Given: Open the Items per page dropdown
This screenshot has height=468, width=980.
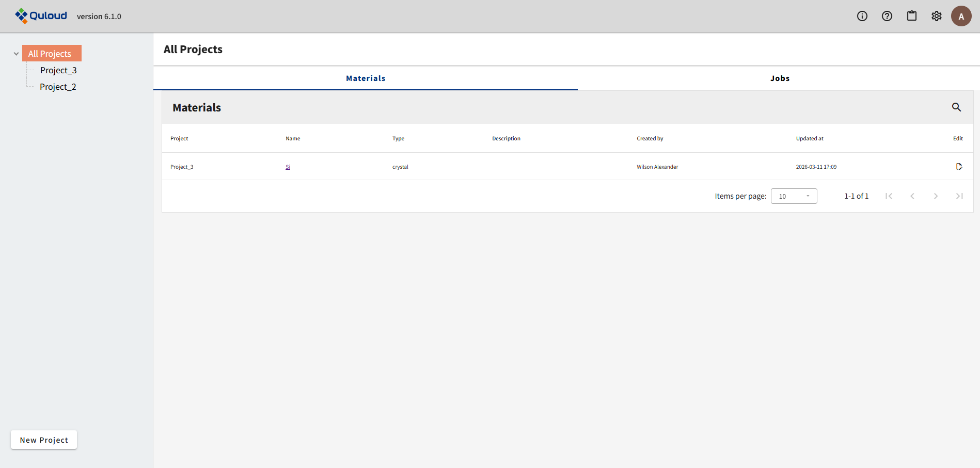Looking at the screenshot, I should point(794,196).
